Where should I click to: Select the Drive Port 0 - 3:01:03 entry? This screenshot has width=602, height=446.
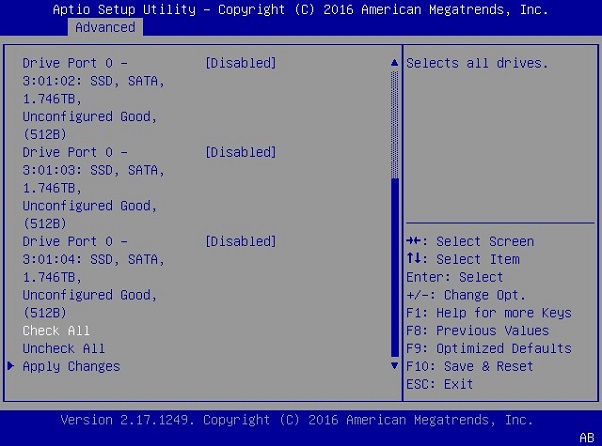click(75, 152)
